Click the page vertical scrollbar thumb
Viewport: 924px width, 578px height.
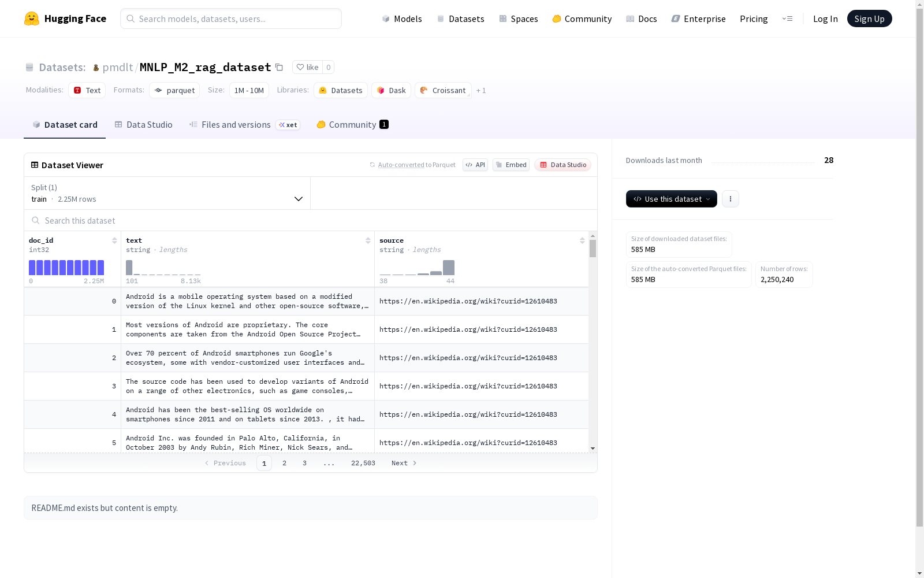pos(919,266)
